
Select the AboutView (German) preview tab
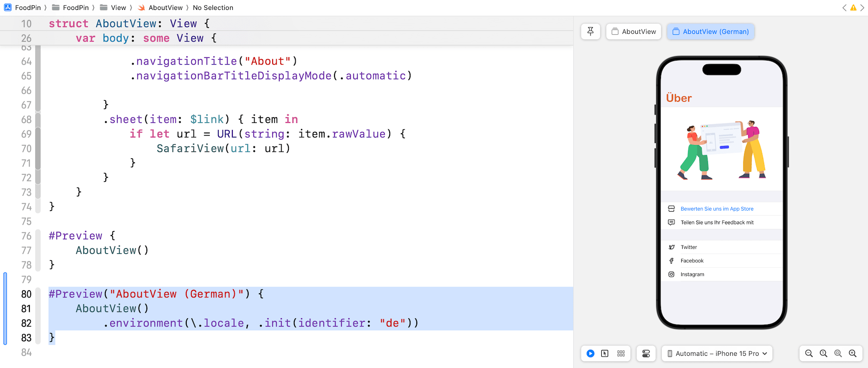coord(710,32)
